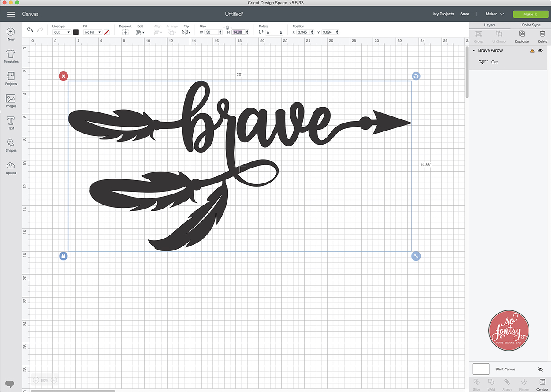Open the chat feedback bubble

[10, 383]
